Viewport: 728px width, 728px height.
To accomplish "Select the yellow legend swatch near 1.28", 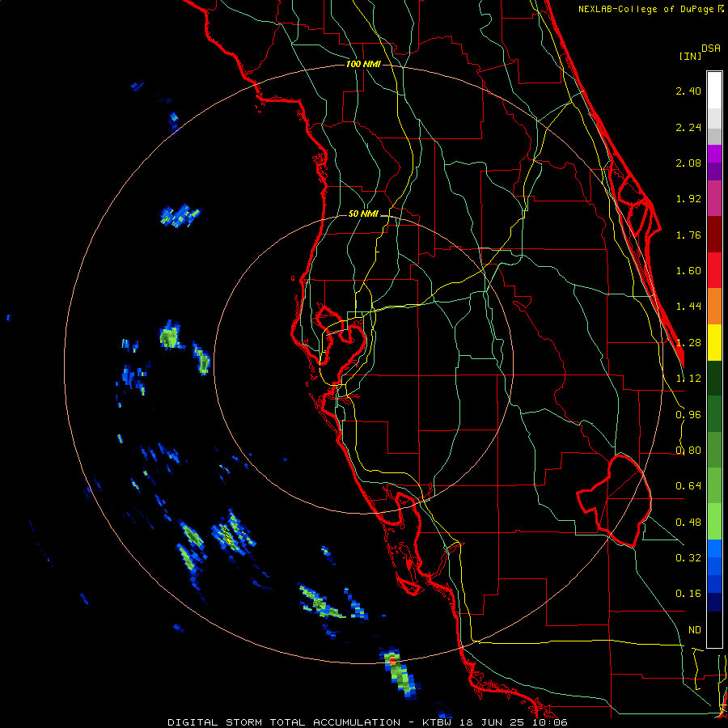I will [714, 342].
